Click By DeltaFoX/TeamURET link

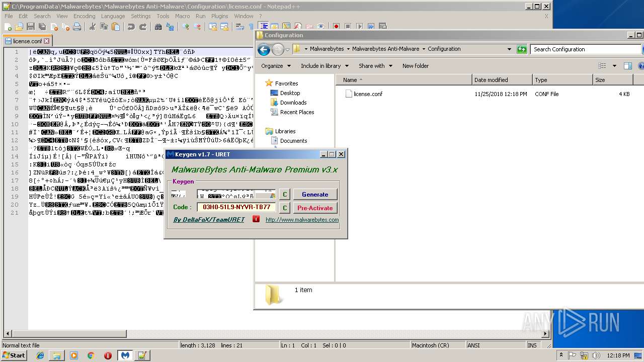209,220
